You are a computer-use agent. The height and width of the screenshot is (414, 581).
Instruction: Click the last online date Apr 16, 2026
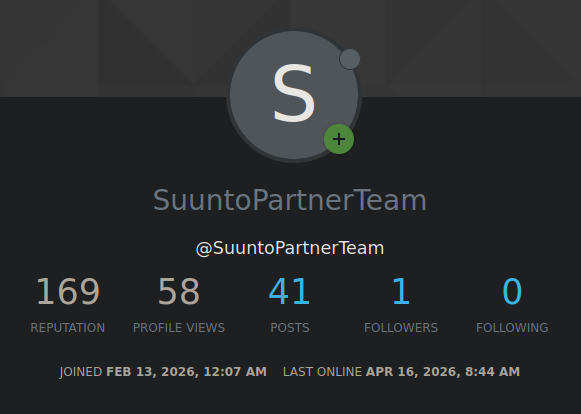tap(443, 372)
